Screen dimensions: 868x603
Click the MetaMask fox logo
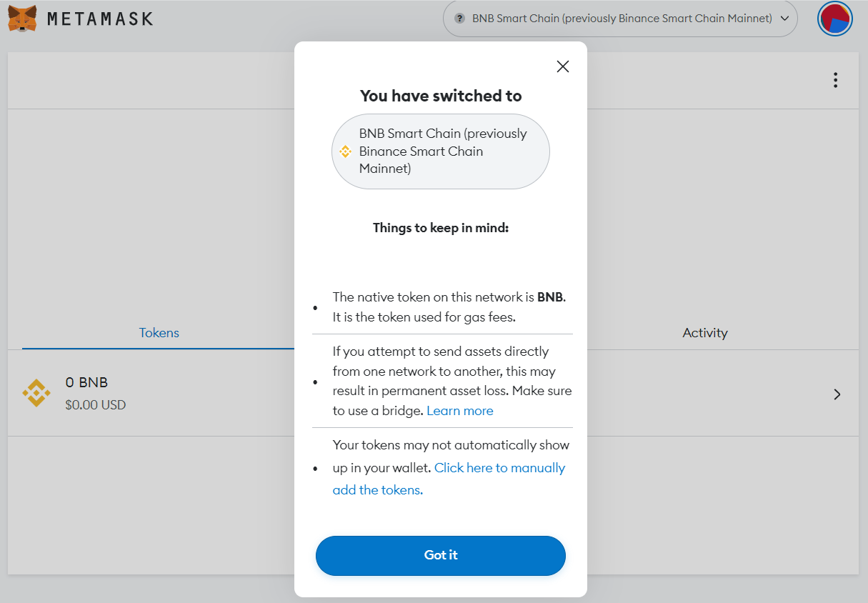[x=26, y=19]
